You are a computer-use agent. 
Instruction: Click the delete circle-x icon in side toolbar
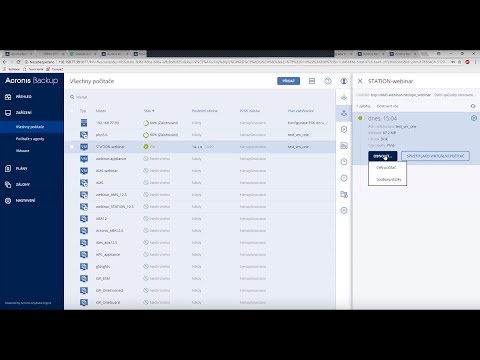point(344,210)
